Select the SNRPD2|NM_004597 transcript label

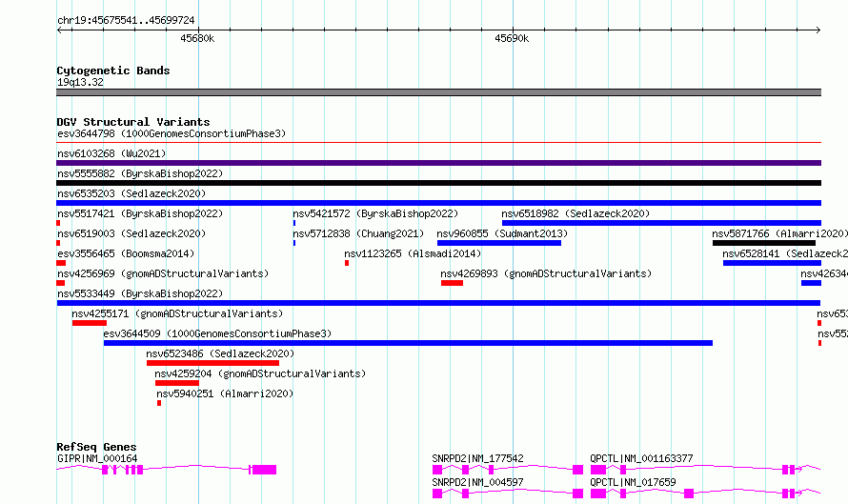point(477,482)
